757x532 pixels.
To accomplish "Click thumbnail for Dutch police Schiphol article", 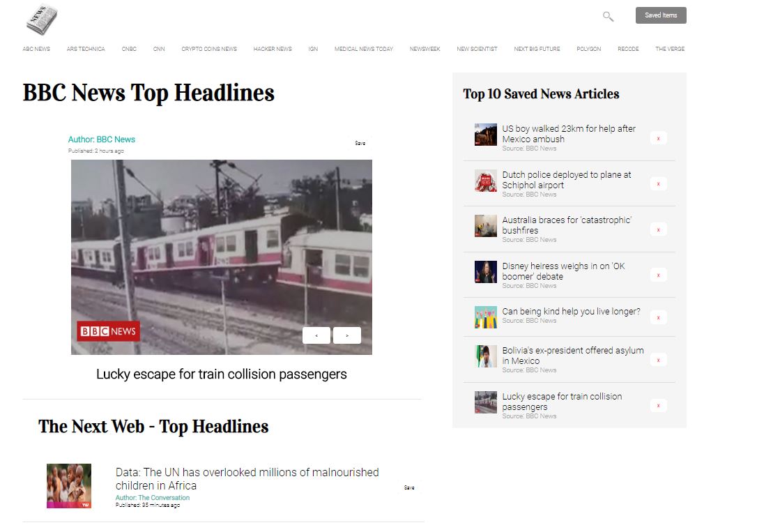I will (x=486, y=181).
